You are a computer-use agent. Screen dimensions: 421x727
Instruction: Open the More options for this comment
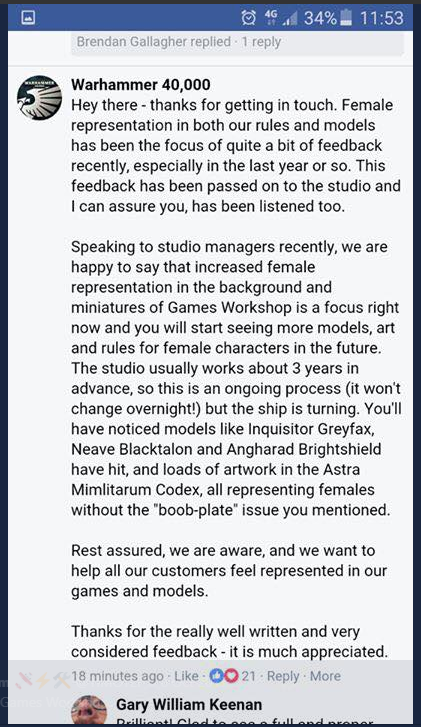pyautogui.click(x=325, y=676)
